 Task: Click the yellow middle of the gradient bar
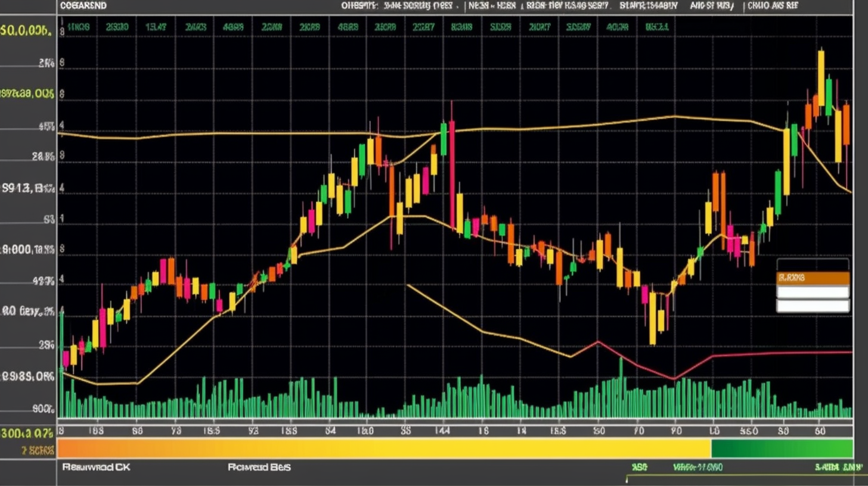(417, 448)
